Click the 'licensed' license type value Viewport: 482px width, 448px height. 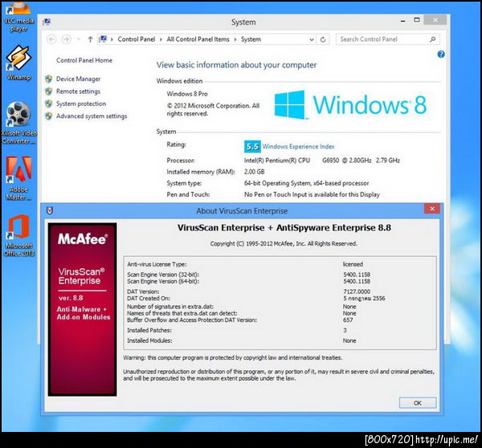353,264
